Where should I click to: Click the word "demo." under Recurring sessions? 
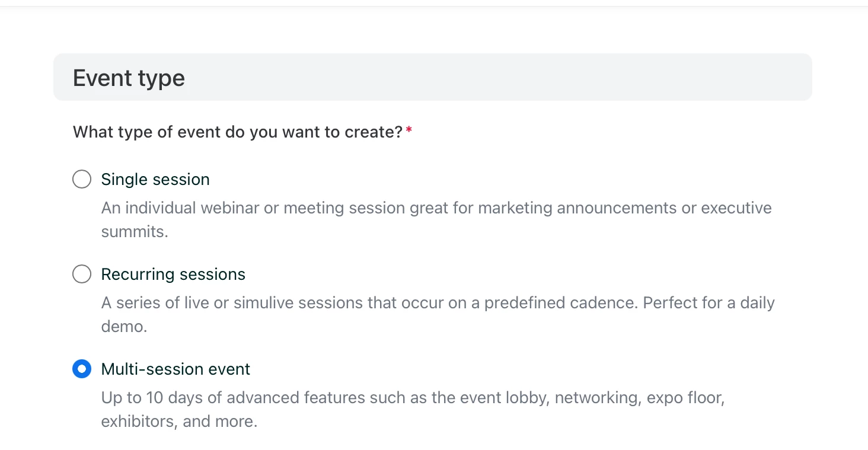(124, 327)
